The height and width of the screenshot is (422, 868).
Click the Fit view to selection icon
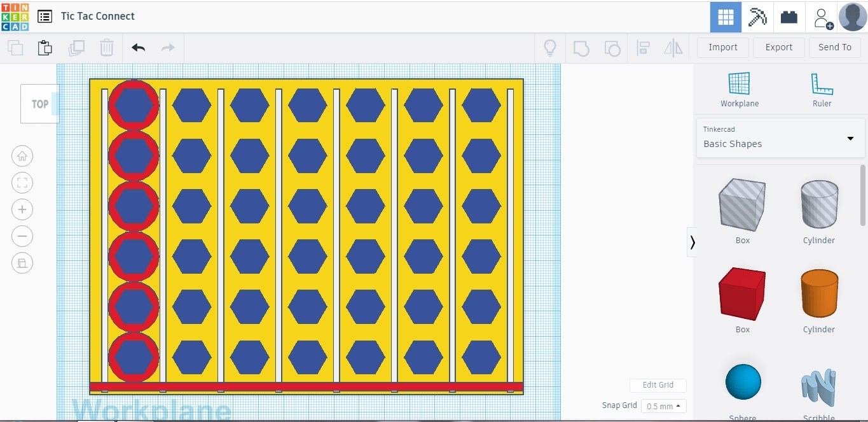22,183
